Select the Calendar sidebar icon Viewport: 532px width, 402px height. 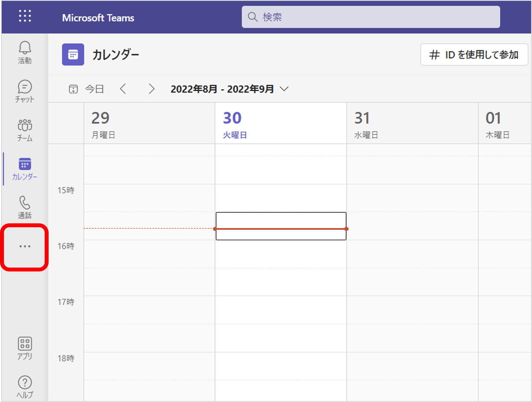[x=25, y=168]
